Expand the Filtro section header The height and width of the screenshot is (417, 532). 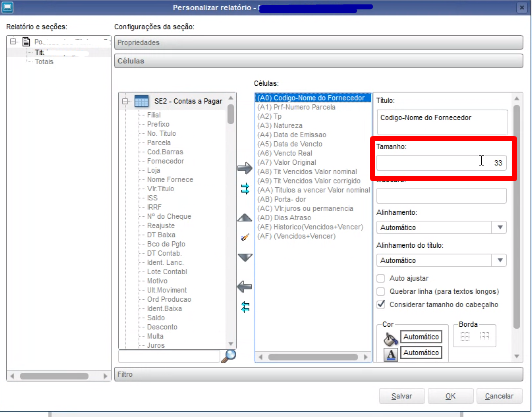click(x=319, y=375)
